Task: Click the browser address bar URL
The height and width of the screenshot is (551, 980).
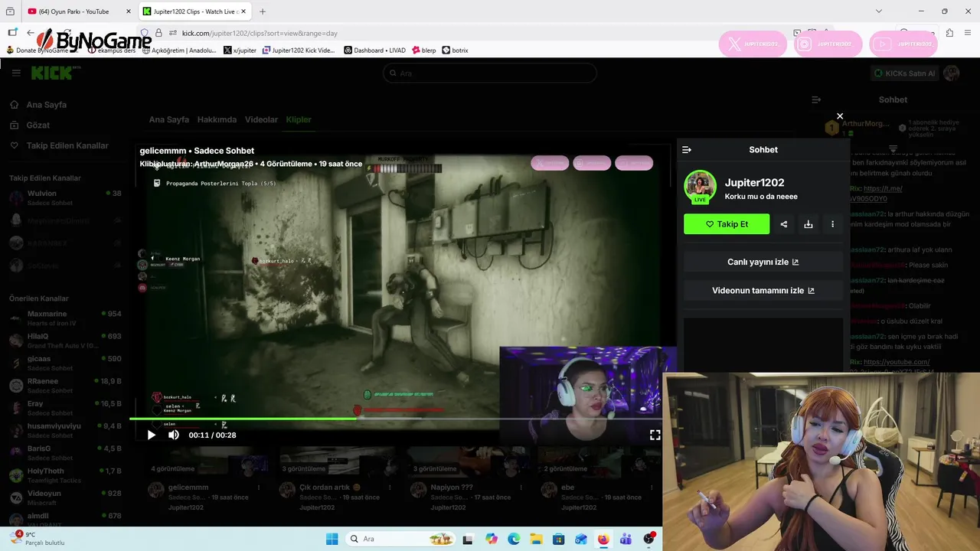Action: 260,33
